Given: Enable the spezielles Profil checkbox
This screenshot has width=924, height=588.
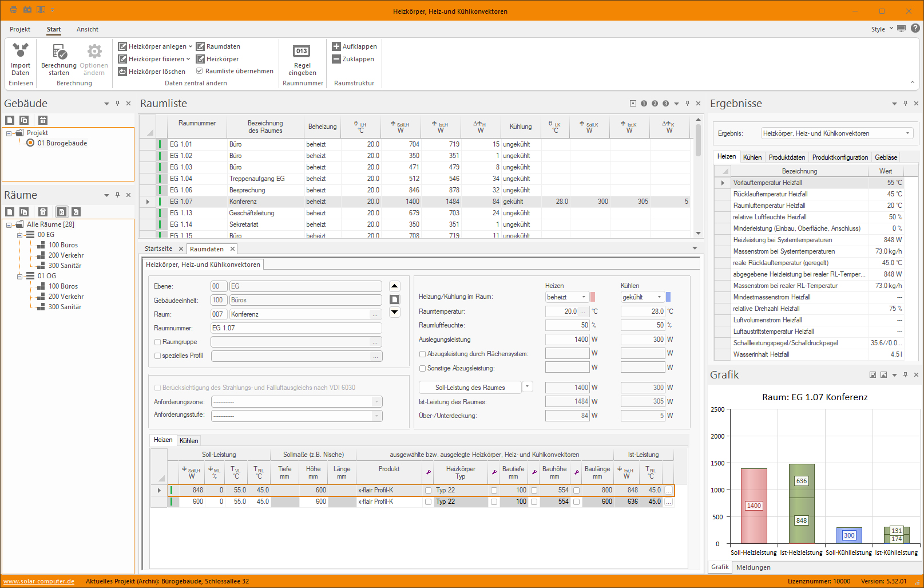Looking at the screenshot, I should point(158,356).
